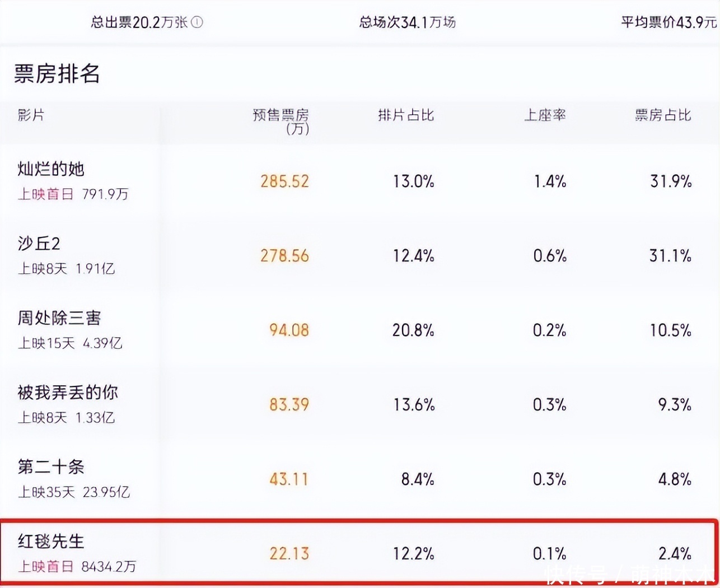The width and height of the screenshot is (720, 588).
Task: Click the 票房占比 column header
Action: coord(663,115)
